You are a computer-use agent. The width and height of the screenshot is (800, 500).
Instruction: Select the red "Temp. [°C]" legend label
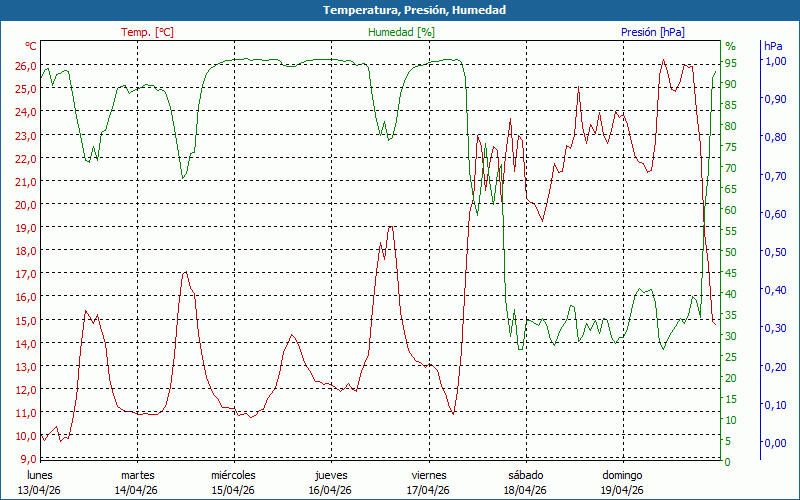pos(147,32)
